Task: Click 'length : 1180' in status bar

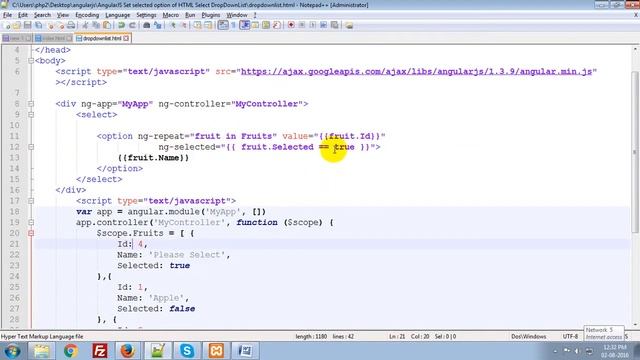Action: 311,337
